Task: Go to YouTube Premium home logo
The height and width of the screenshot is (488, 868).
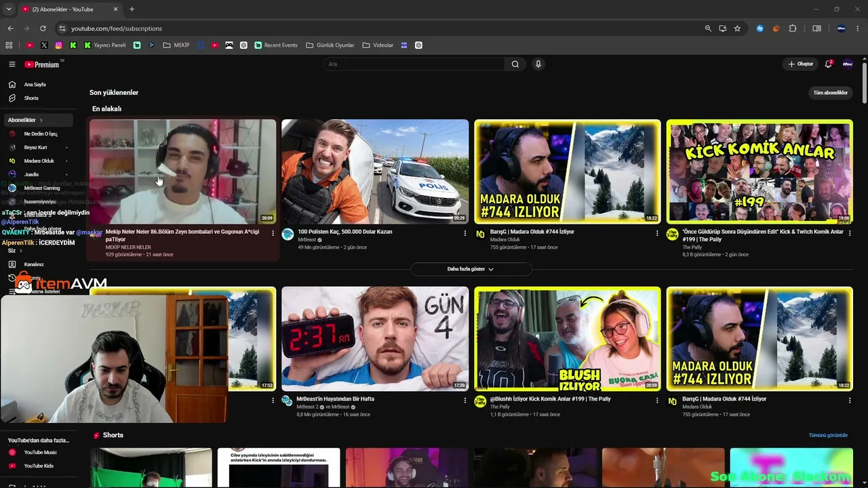Action: click(x=42, y=64)
